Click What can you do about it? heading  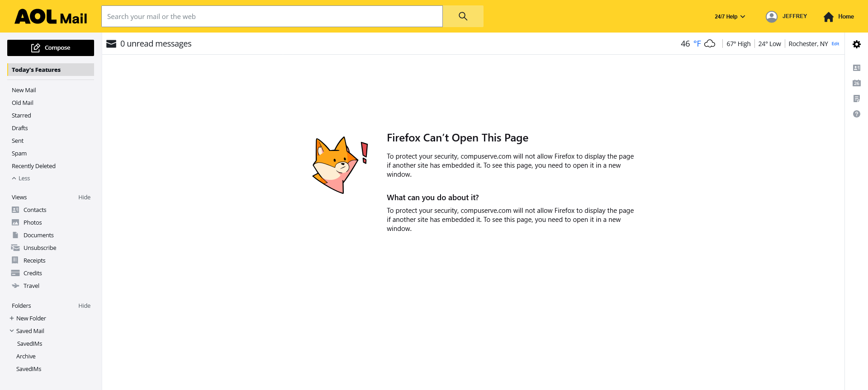(x=433, y=197)
